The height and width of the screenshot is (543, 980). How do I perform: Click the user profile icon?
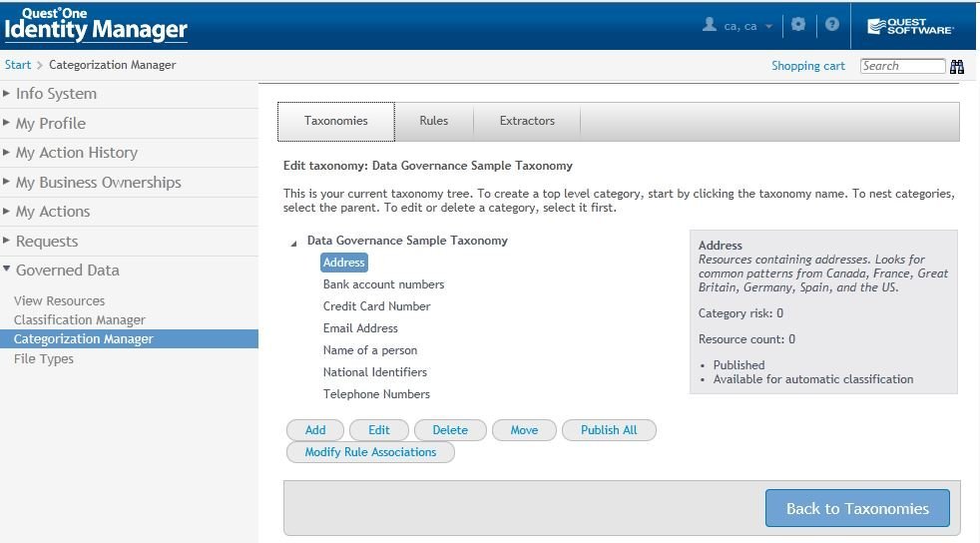click(710, 25)
